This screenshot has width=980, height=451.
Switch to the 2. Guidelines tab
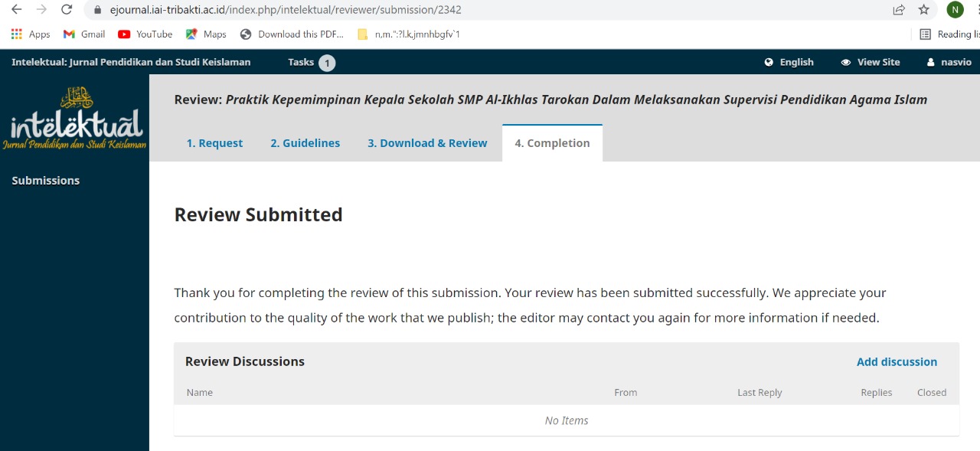[305, 143]
